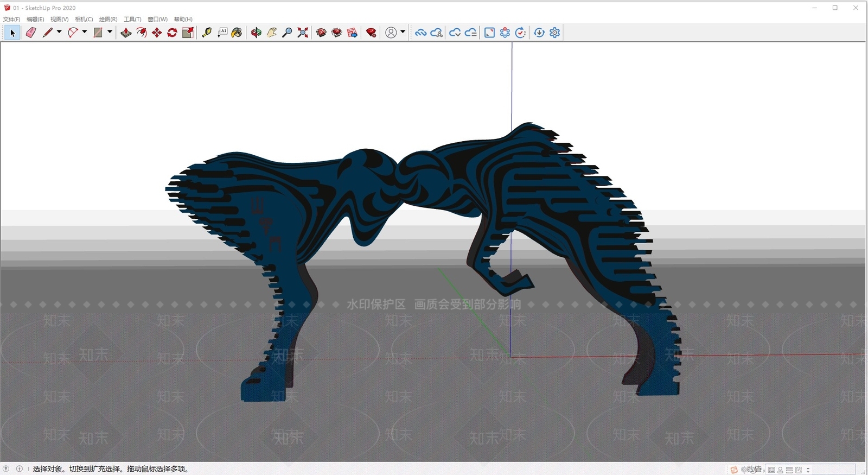Screen dimensions: 868x475
Task: Click the cloud with list lines icon
Action: 470,33
